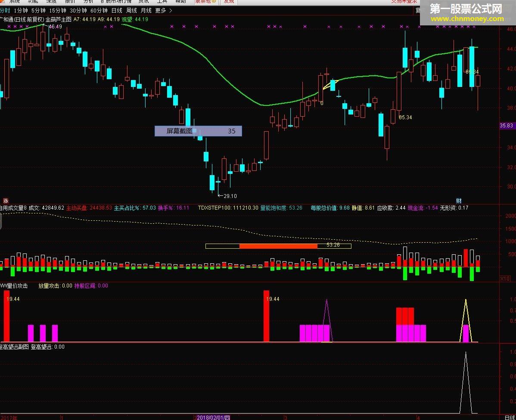Click the 观望: 44.19 indicator value
This screenshot has width=516, height=420.
pyautogui.click(x=135, y=19)
